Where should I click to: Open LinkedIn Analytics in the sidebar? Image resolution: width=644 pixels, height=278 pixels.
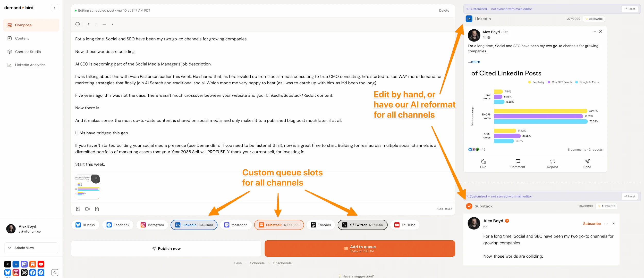(30, 65)
